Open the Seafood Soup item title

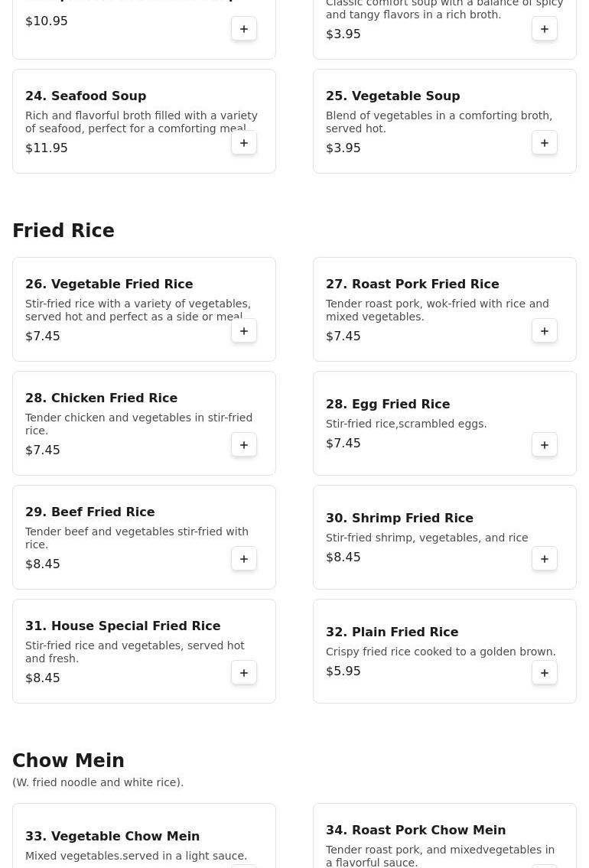[x=86, y=96]
